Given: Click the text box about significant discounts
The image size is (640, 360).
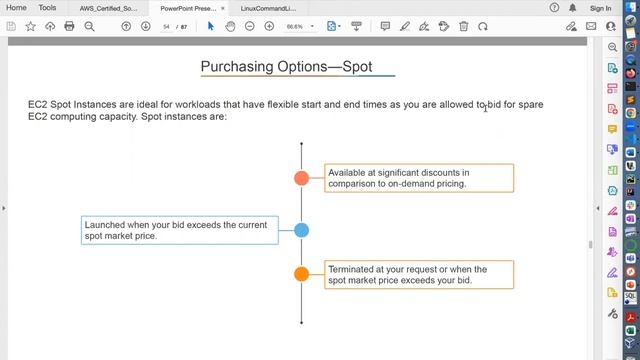Looking at the screenshot, I should pos(419,178).
